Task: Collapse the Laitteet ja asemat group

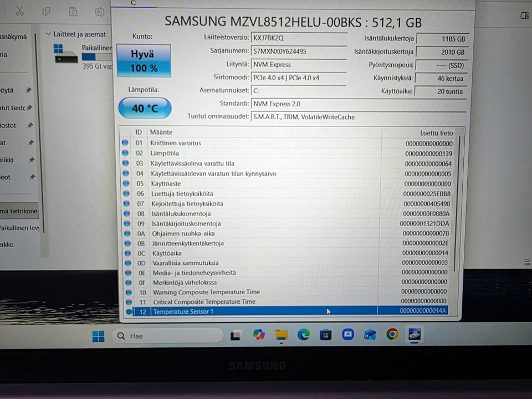Action: coord(48,34)
